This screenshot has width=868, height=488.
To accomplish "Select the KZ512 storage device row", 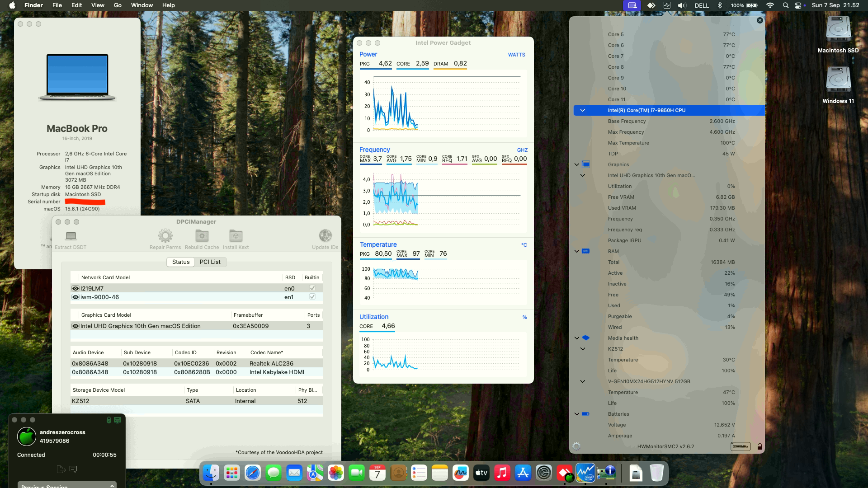I will 197,401.
